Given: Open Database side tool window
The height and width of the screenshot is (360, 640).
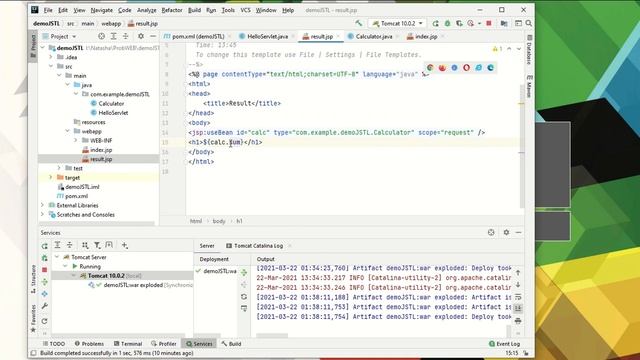Looking at the screenshot, I should point(529,50).
